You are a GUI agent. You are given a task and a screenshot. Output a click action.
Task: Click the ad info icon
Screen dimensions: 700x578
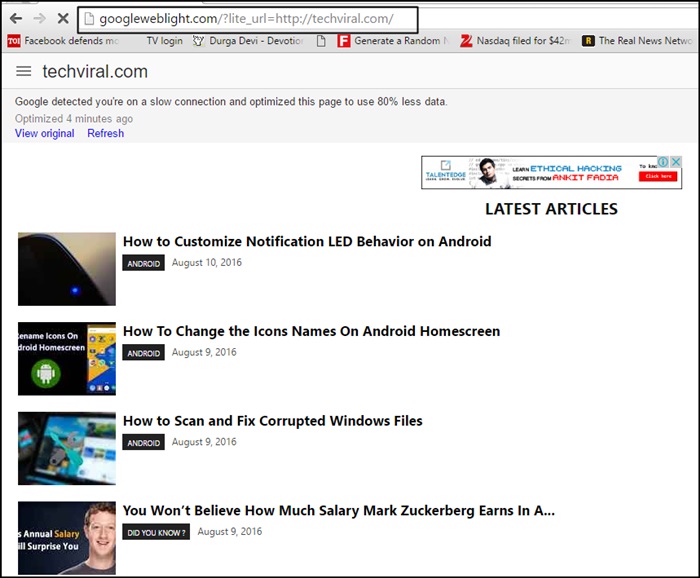coord(663,162)
